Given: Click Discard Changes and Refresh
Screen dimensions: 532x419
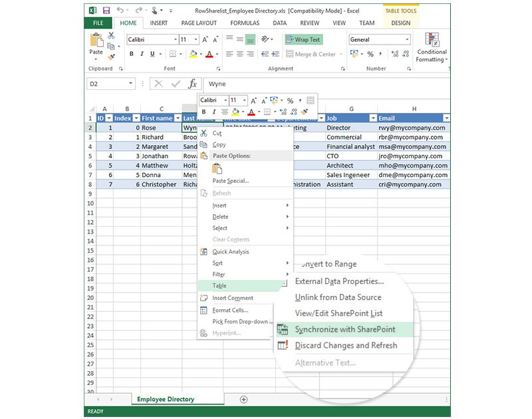Looking at the screenshot, I should point(344,345).
